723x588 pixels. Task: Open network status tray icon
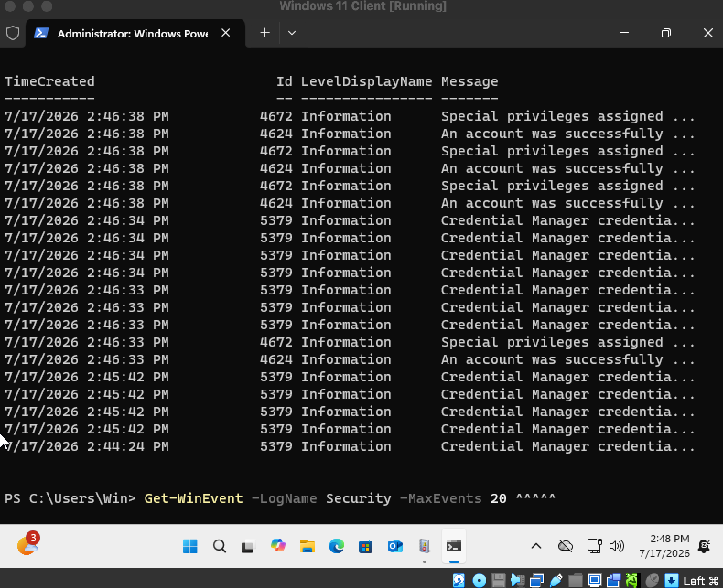click(594, 545)
